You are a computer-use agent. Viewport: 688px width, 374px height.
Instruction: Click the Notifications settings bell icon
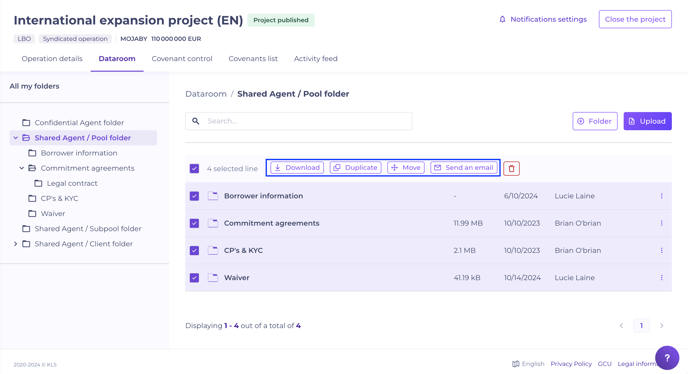pyautogui.click(x=502, y=19)
